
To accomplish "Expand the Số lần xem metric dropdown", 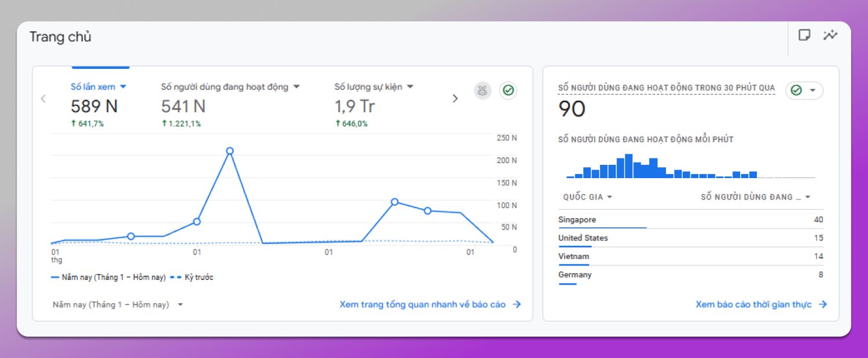I will pyautogui.click(x=123, y=87).
